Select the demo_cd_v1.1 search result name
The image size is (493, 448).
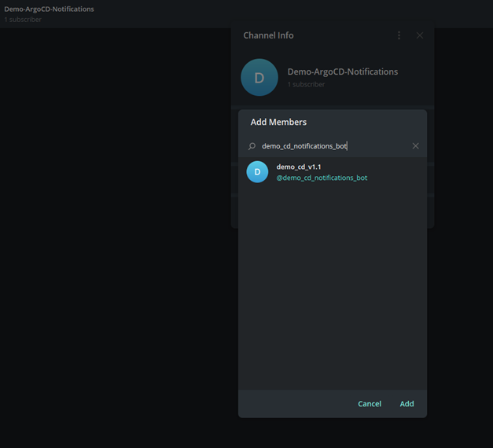299,167
